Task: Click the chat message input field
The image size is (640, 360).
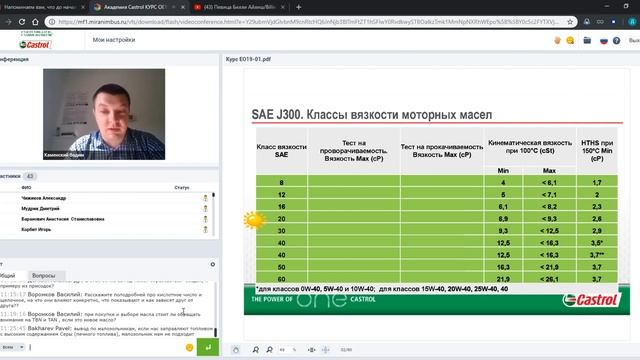Action: pos(106,347)
